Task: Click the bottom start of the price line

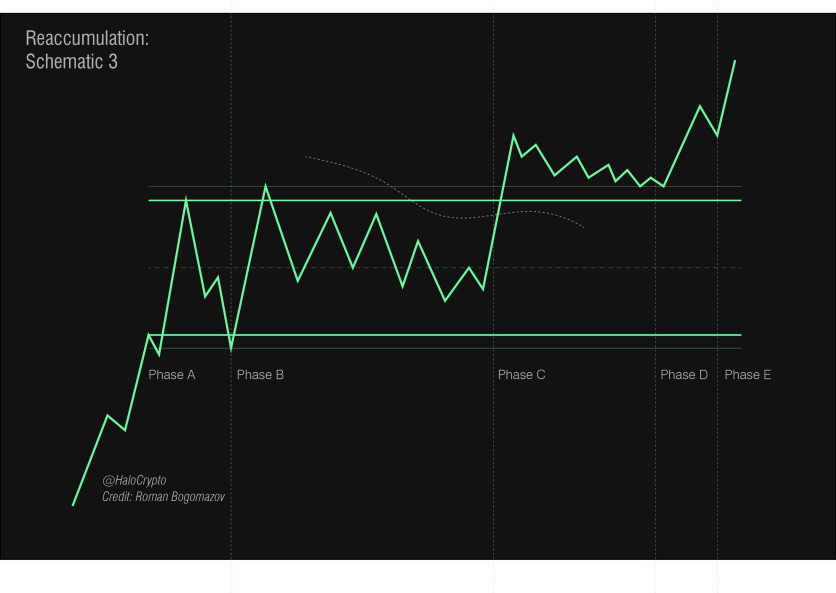Action: click(x=73, y=504)
